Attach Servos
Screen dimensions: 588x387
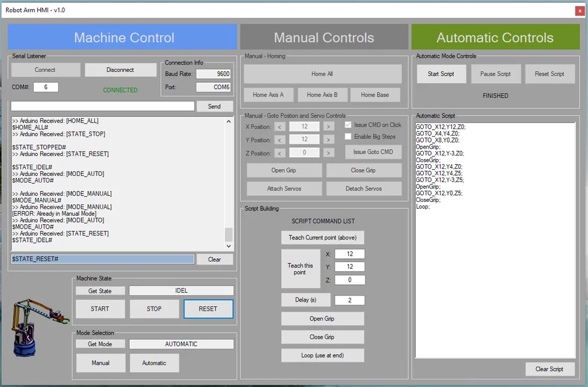284,188
